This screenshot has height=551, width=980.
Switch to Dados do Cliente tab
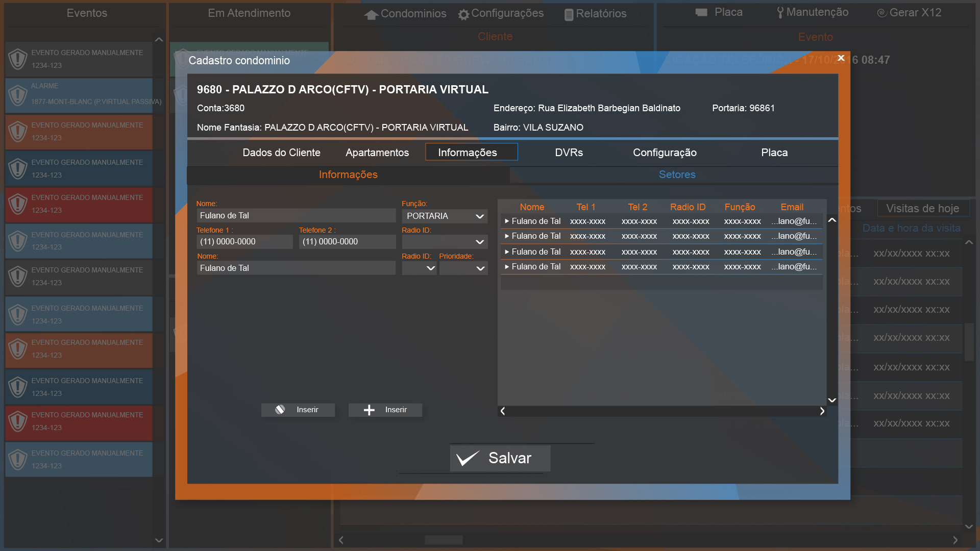tap(281, 153)
